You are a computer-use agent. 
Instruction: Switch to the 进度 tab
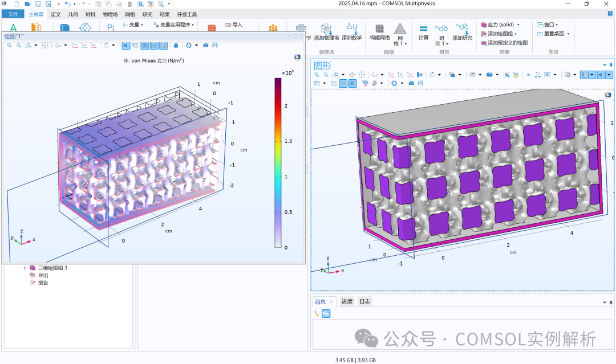[x=347, y=301]
